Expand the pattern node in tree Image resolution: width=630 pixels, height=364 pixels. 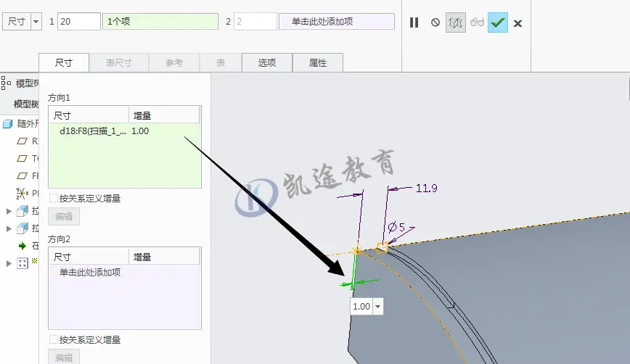9,264
